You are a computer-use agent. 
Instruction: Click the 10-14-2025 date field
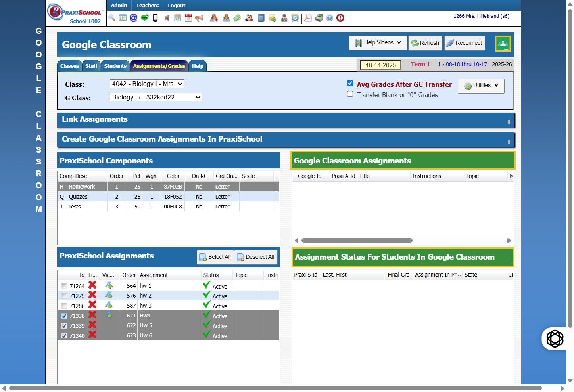pos(380,65)
